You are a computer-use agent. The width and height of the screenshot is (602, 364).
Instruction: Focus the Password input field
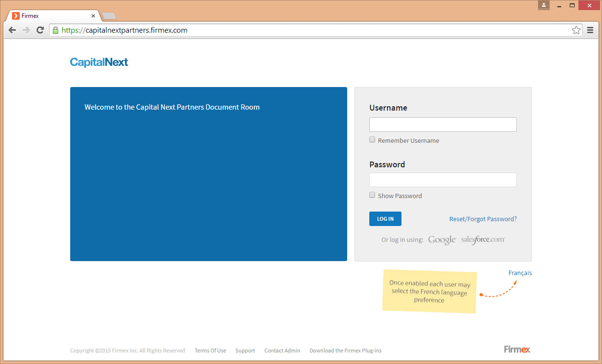pyautogui.click(x=443, y=180)
